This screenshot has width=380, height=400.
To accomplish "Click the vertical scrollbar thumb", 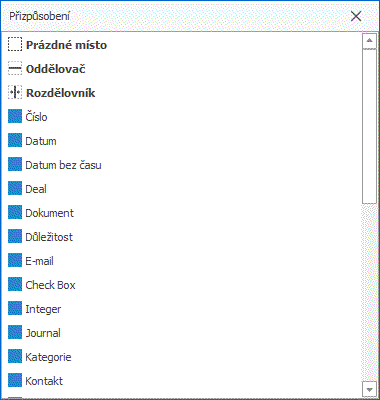I will 369,126.
